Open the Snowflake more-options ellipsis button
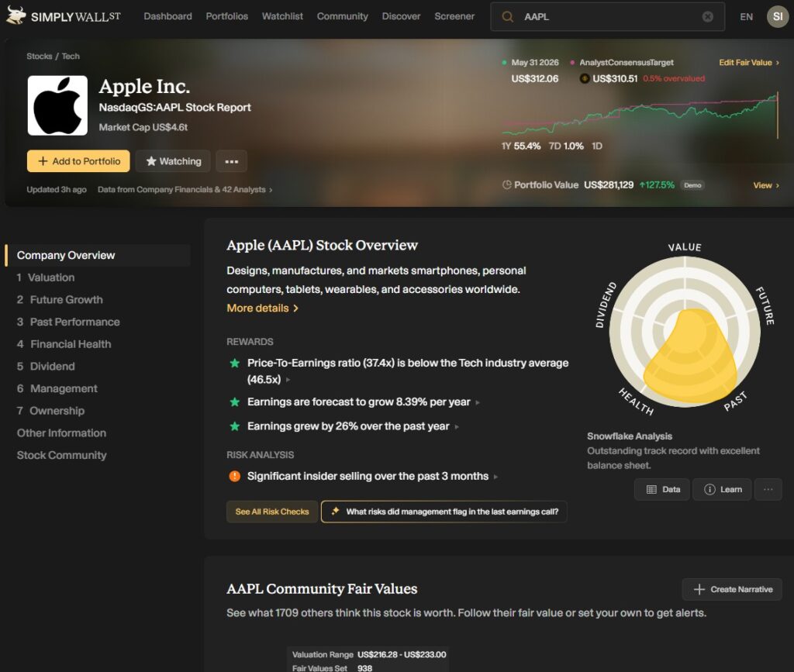This screenshot has width=794, height=672. point(768,489)
